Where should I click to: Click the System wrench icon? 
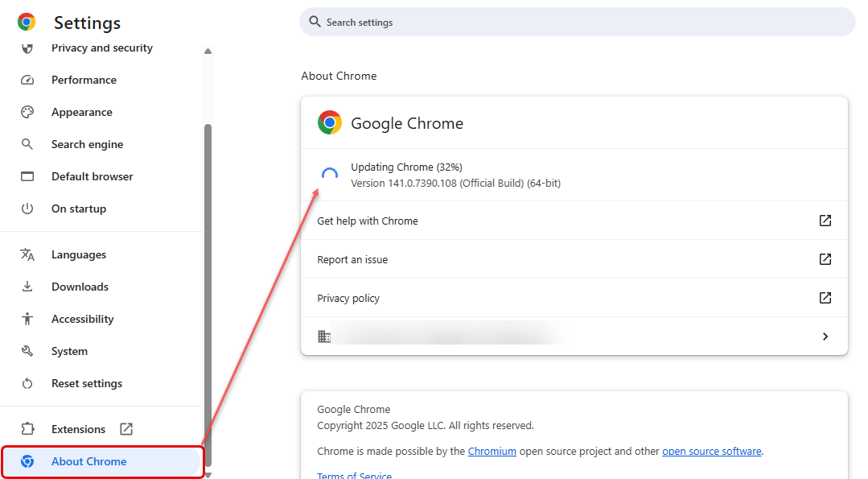27,351
